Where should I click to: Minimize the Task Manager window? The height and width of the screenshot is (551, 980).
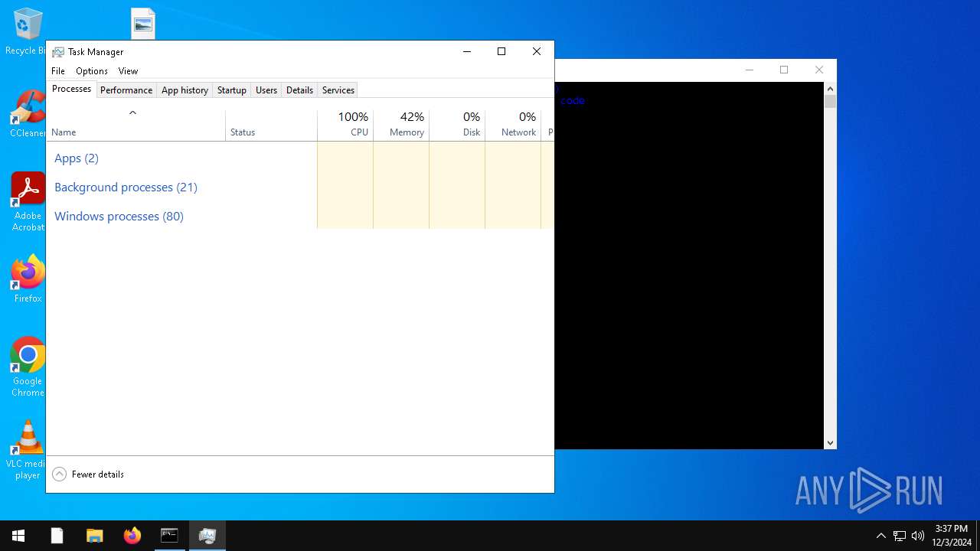pos(466,51)
